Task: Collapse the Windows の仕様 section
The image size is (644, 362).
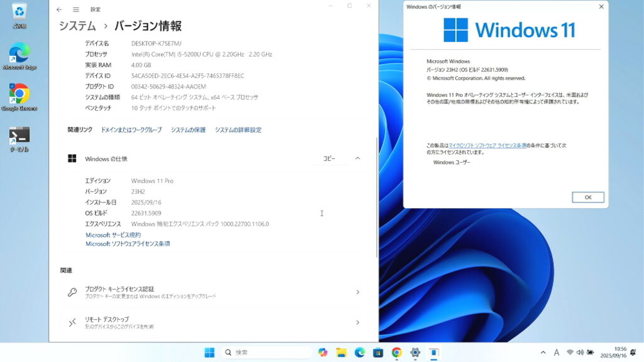Action: coord(357,158)
